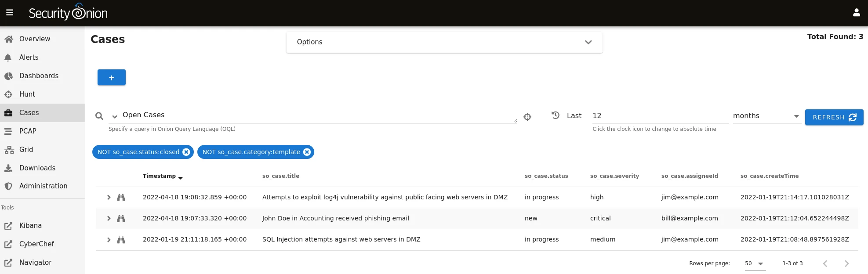Click the Refresh button
Screen dimensions: 868x274
click(834, 117)
